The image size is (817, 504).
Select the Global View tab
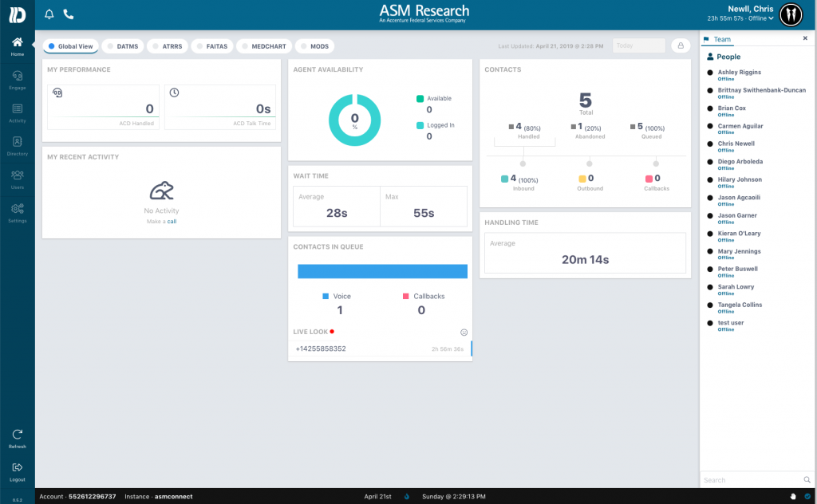[70, 46]
